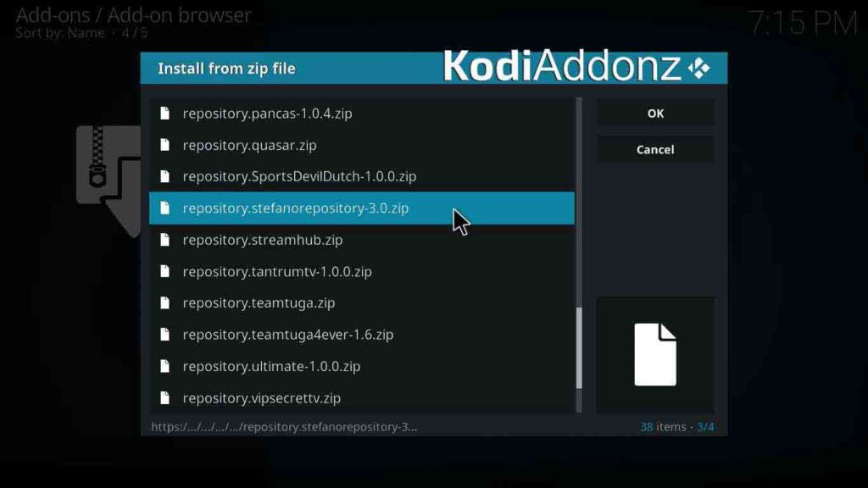868x488 pixels.
Task: Open repository.stefanorepository-3.0.zip
Action: pos(362,208)
